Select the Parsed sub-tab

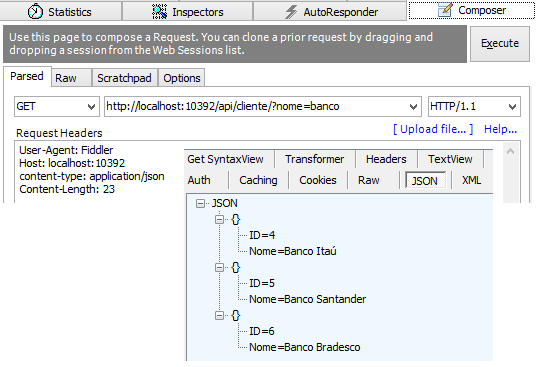(x=27, y=76)
